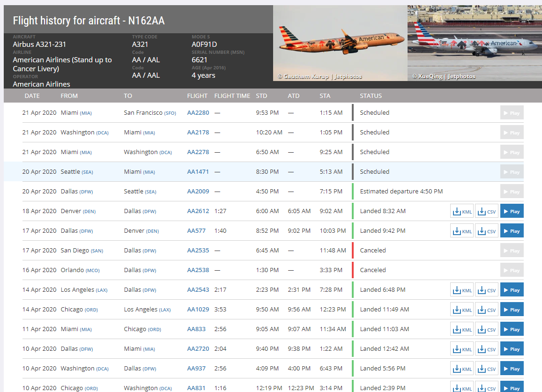Viewport: 542px width, 392px height.
Task: Download KML for flight AA833
Action: tap(462, 329)
